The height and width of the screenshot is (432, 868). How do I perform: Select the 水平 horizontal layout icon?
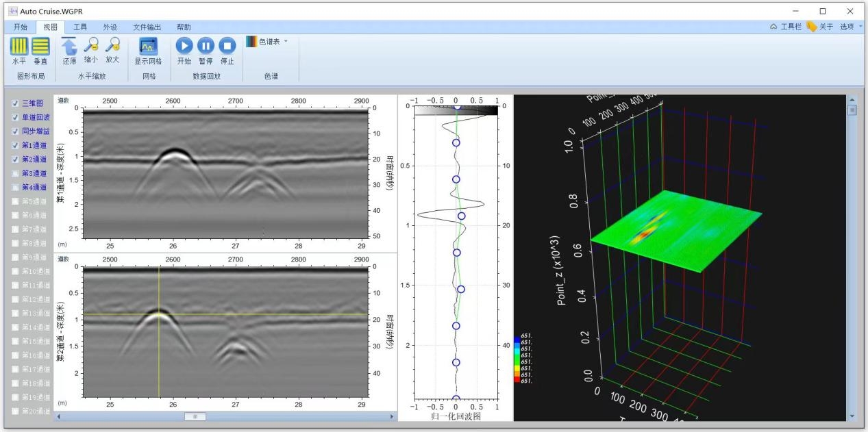pyautogui.click(x=19, y=47)
